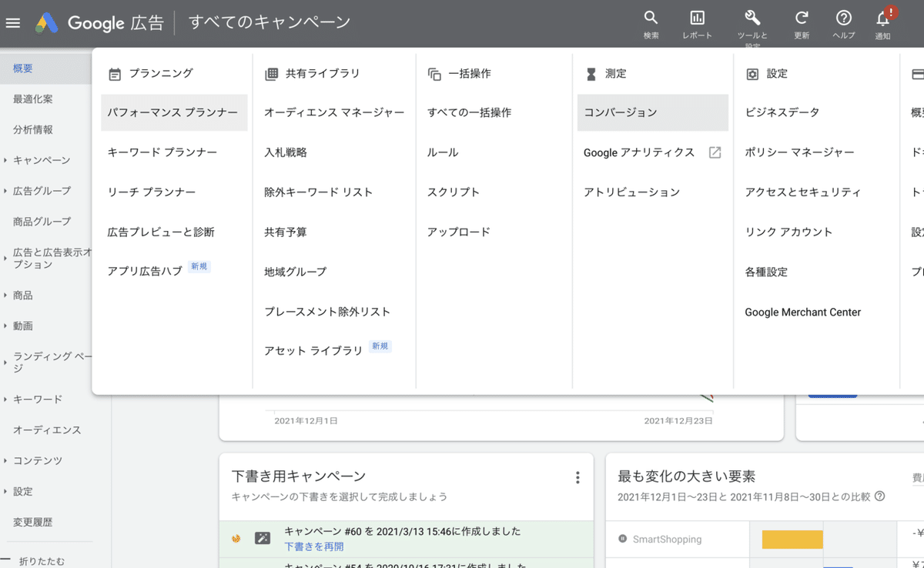This screenshot has height=568, width=924.
Task: Click the 測定 hourglass section icon
Action: [x=591, y=73]
